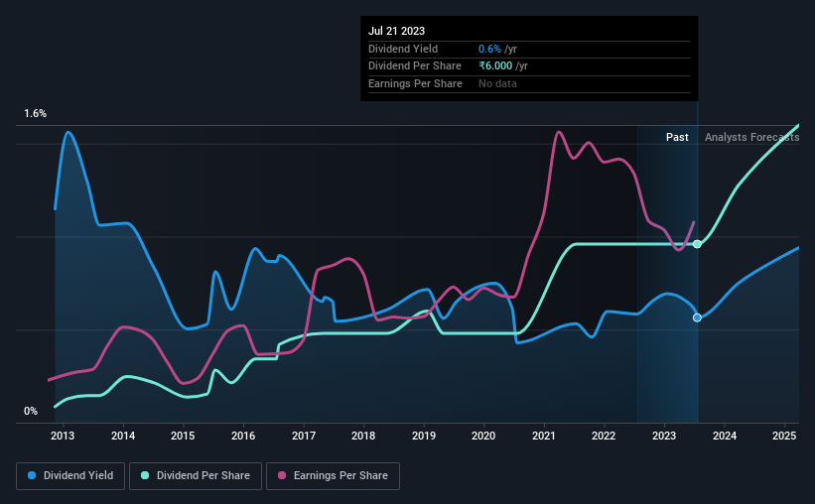
Task: Click the 0% y-axis label
Action: [x=31, y=411]
